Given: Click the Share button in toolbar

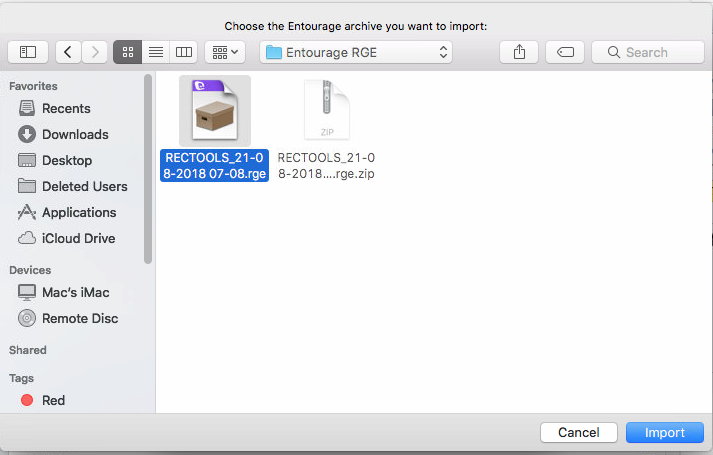Looking at the screenshot, I should coord(519,52).
